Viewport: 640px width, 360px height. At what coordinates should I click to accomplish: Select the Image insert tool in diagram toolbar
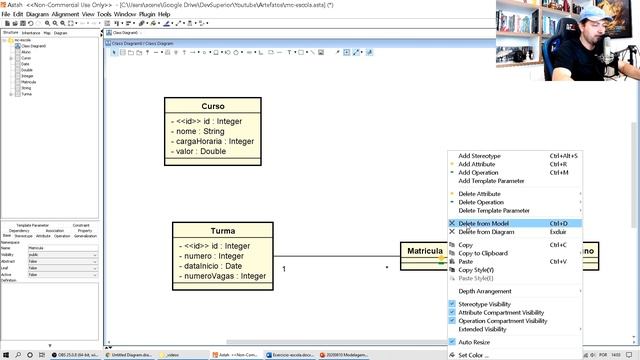pyautogui.click(x=321, y=52)
